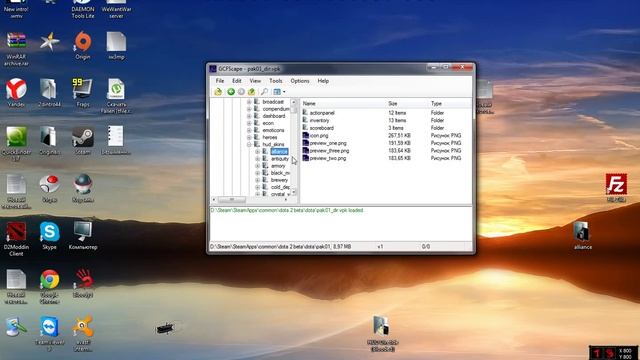The image size is (640, 360).
Task: Click the tree vertical scrollbar up arrow
Action: [293, 102]
